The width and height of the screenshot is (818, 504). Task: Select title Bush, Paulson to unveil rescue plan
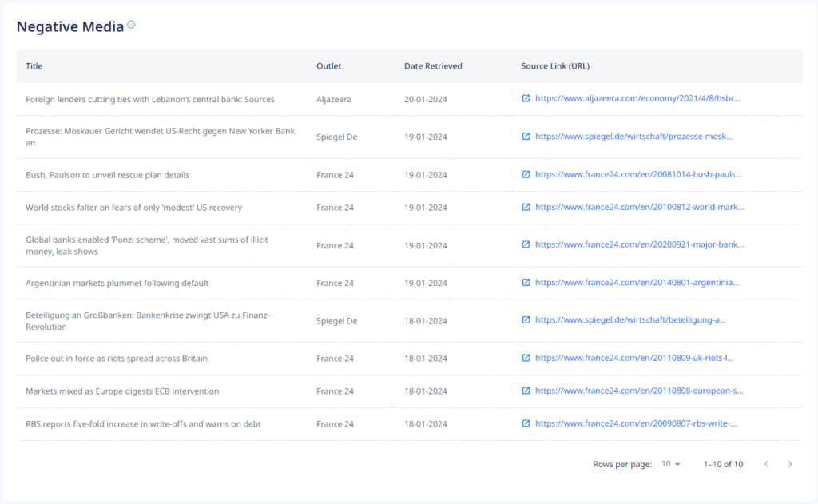click(x=108, y=175)
